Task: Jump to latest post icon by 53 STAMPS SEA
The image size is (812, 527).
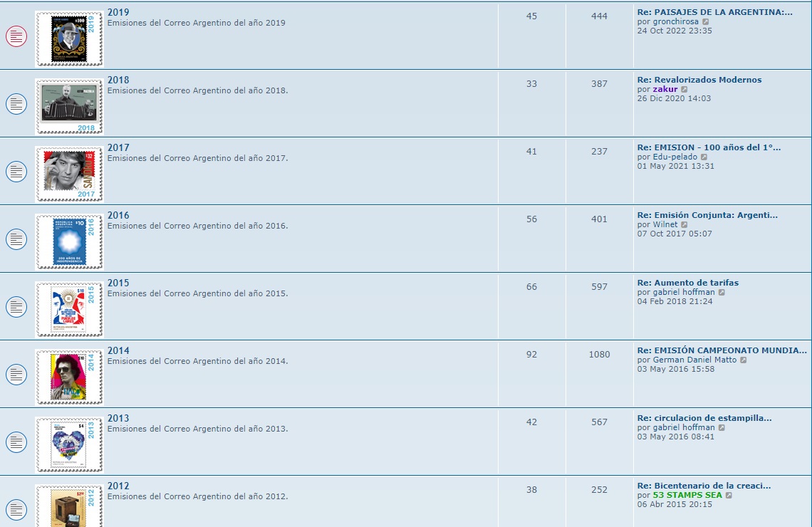Action: 729,496
